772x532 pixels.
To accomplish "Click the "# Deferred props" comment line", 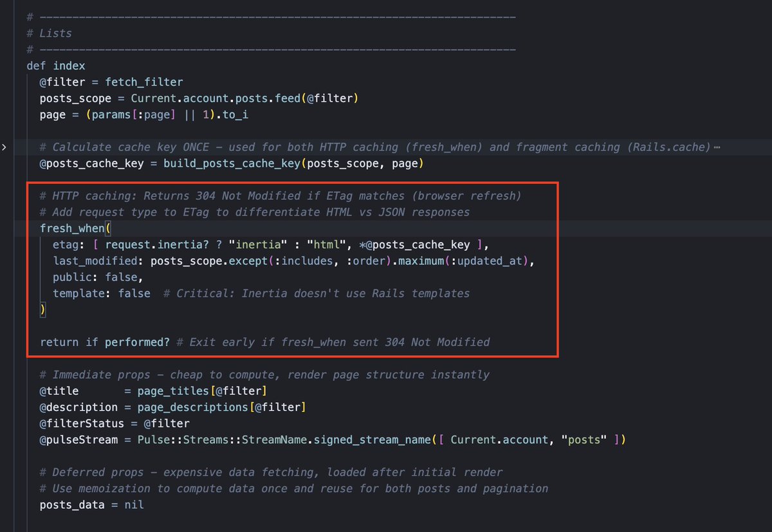I will point(271,472).
